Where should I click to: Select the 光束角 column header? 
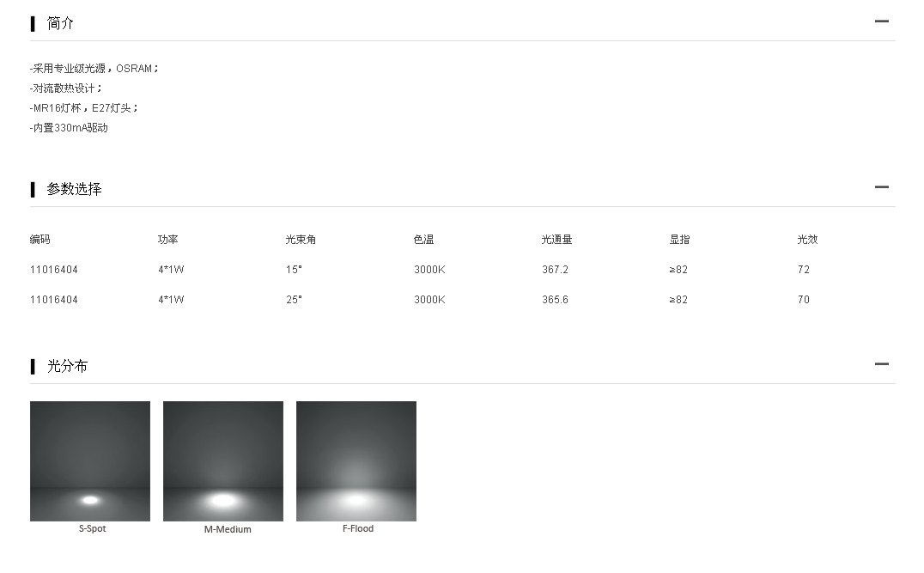pos(301,240)
